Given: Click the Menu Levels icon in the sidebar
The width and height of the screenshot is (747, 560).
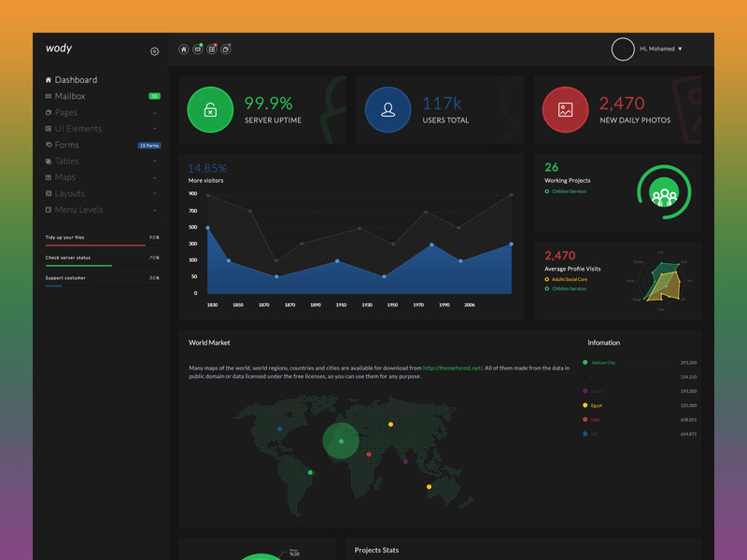Looking at the screenshot, I should coord(49,209).
